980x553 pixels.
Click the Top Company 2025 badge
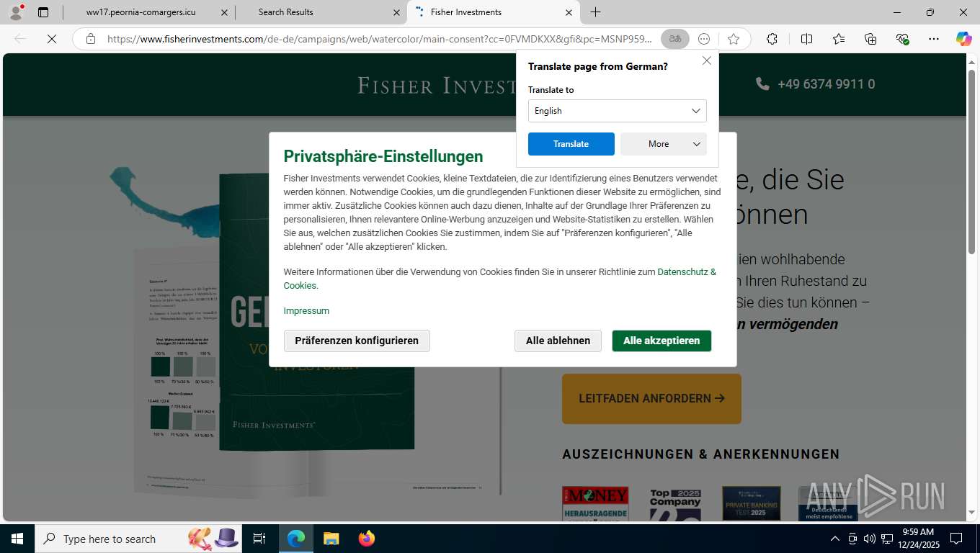tap(675, 504)
